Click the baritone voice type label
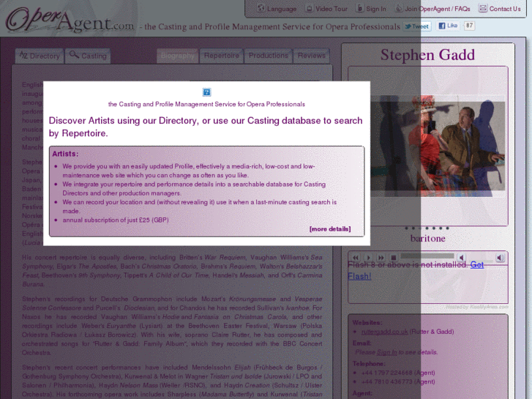532x399 pixels. 428,239
